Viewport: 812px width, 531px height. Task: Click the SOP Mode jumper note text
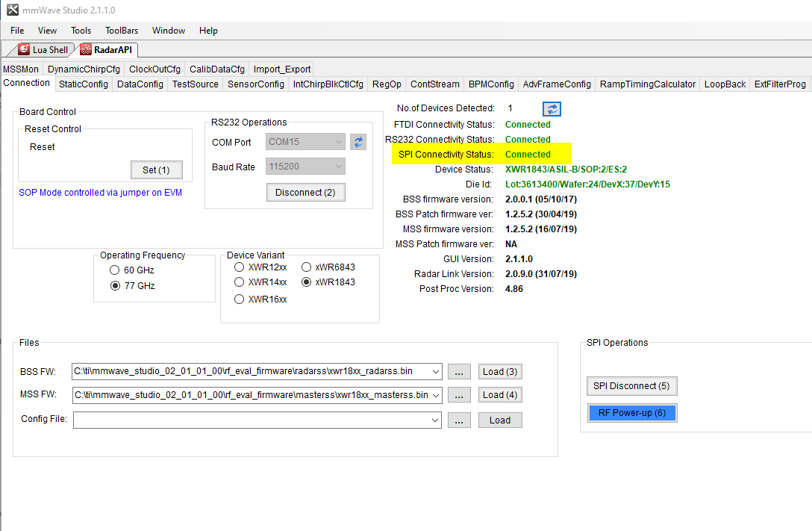[x=101, y=192]
